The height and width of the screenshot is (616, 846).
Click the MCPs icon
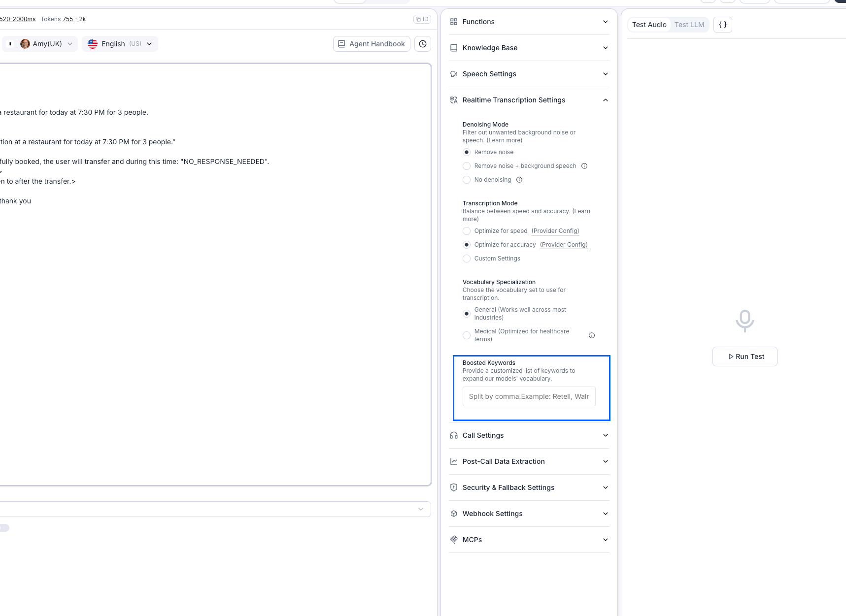pos(454,540)
